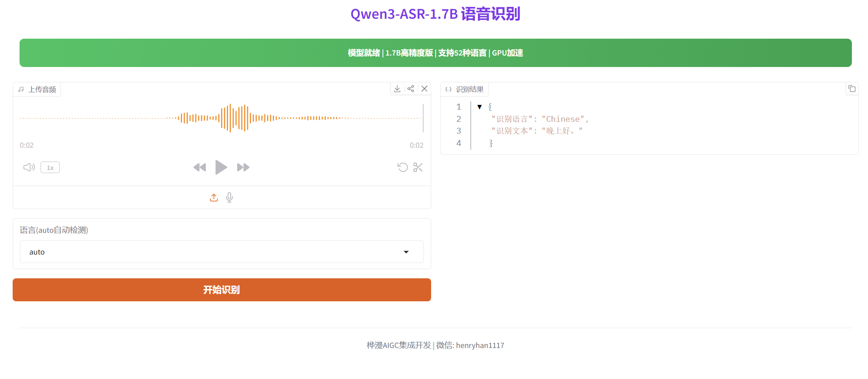The height and width of the screenshot is (379, 868).
Task: Change the 1x playback speed
Action: click(x=50, y=167)
